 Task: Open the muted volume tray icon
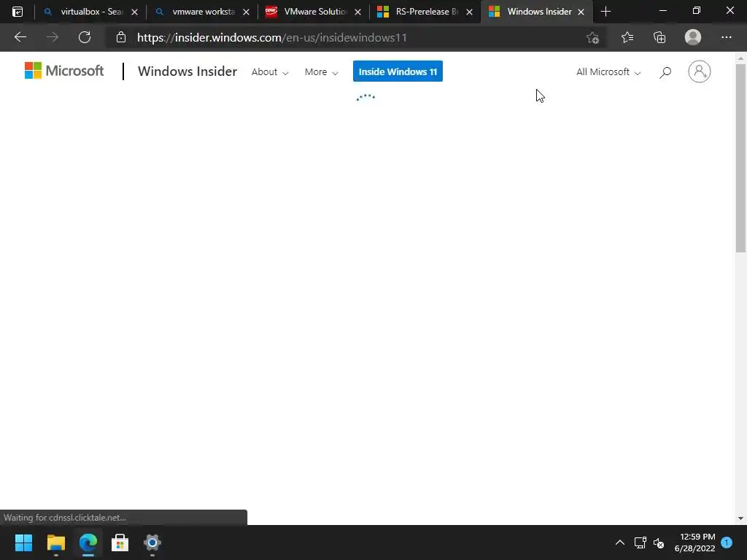coord(659,542)
